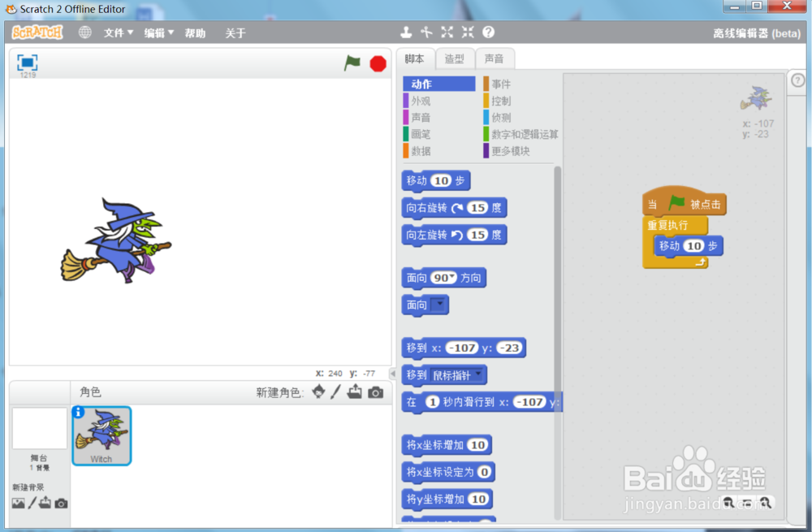Open the 编辑 menu

coord(158,33)
